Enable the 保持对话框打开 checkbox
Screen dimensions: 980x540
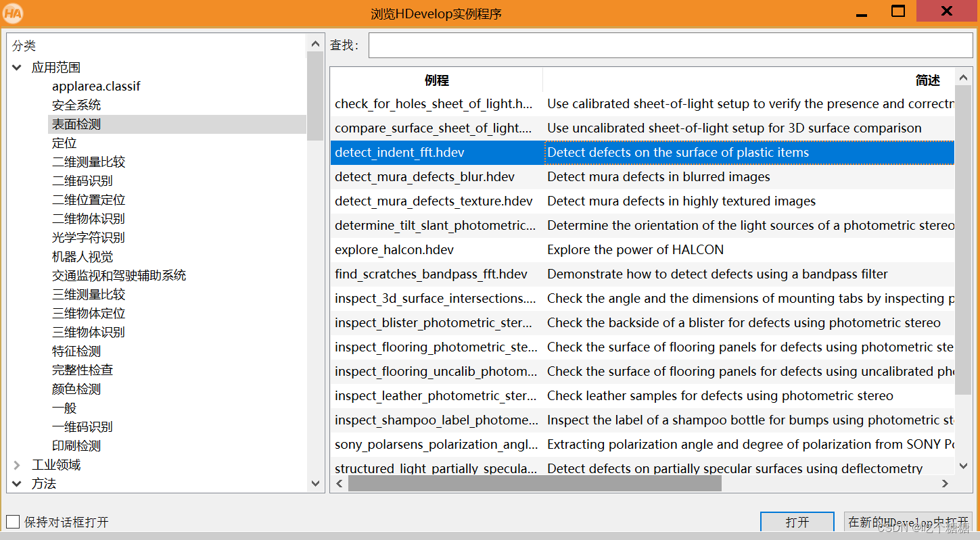[x=13, y=522]
